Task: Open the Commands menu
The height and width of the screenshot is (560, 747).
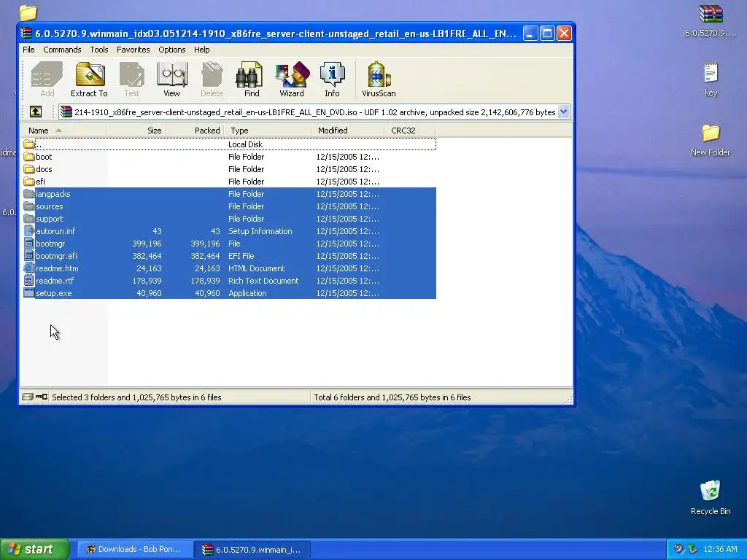Action: (x=62, y=50)
